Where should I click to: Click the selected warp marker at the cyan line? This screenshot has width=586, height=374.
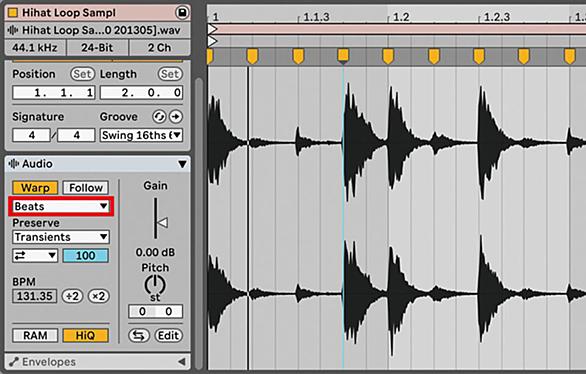tap(343, 56)
